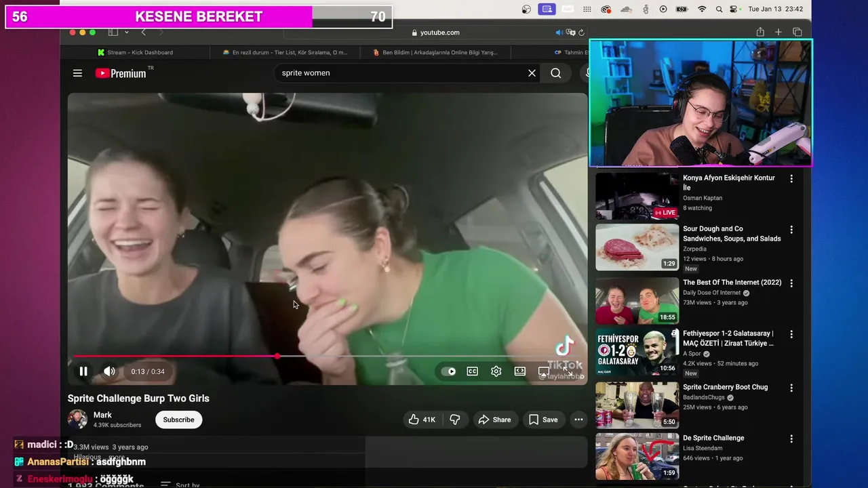Click AirPlay icon in video player
868x488 pixels.
[x=544, y=371]
